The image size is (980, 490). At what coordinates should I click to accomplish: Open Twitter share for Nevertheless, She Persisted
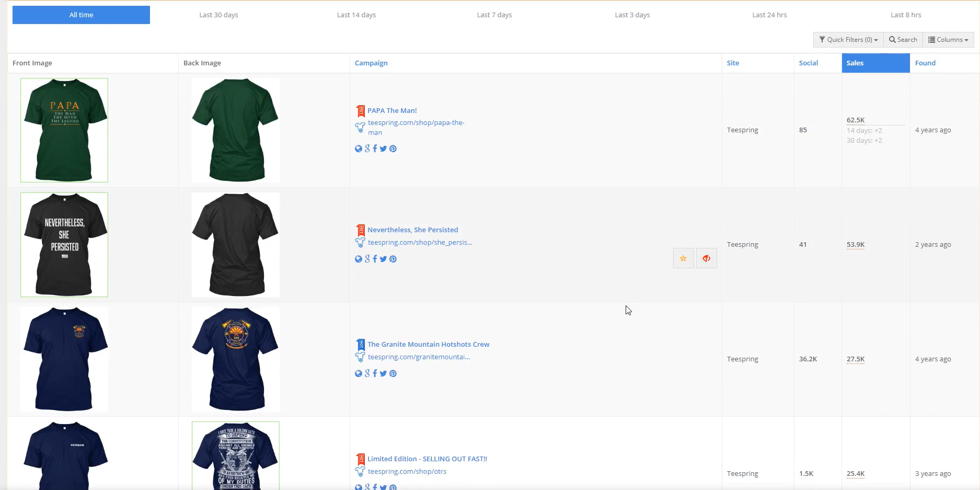[x=383, y=259]
